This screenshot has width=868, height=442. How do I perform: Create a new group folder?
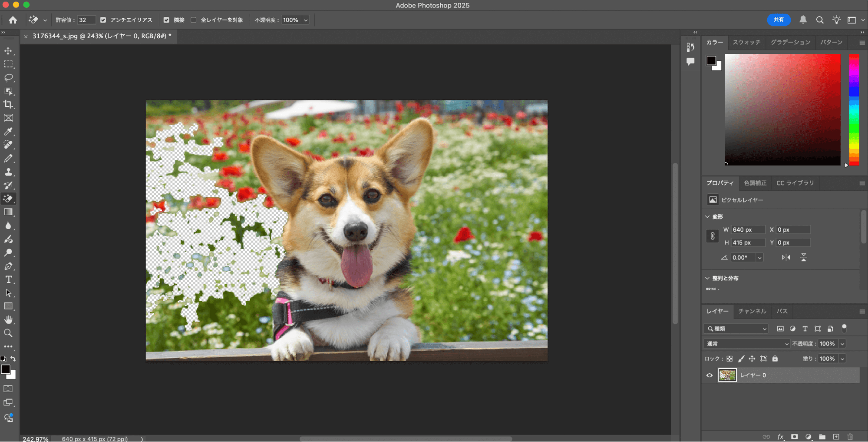[822, 437]
